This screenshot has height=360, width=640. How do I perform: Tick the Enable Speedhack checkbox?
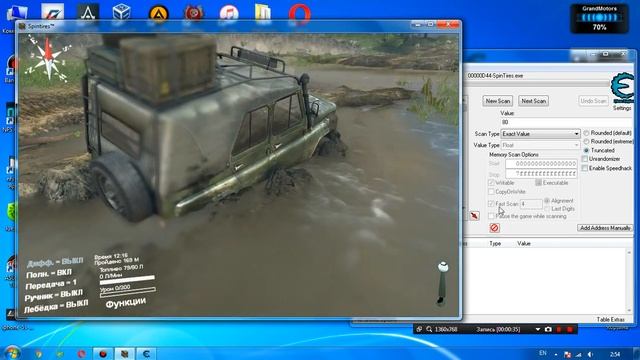pos(585,168)
